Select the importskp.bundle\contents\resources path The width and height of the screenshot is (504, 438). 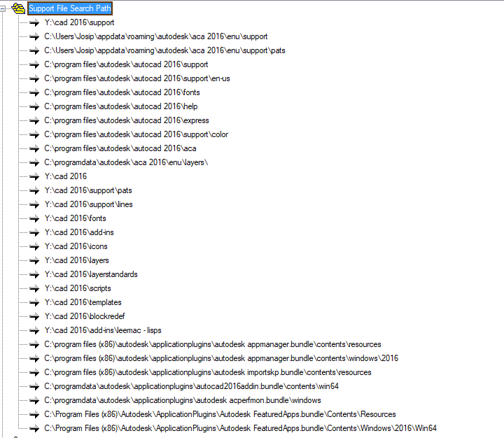pyautogui.click(x=208, y=372)
